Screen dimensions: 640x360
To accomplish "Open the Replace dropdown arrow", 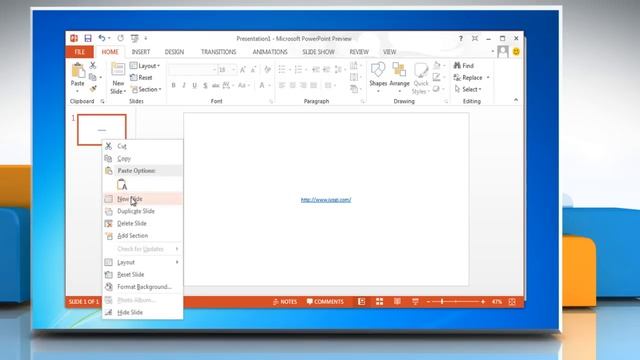I will pyautogui.click(x=488, y=78).
